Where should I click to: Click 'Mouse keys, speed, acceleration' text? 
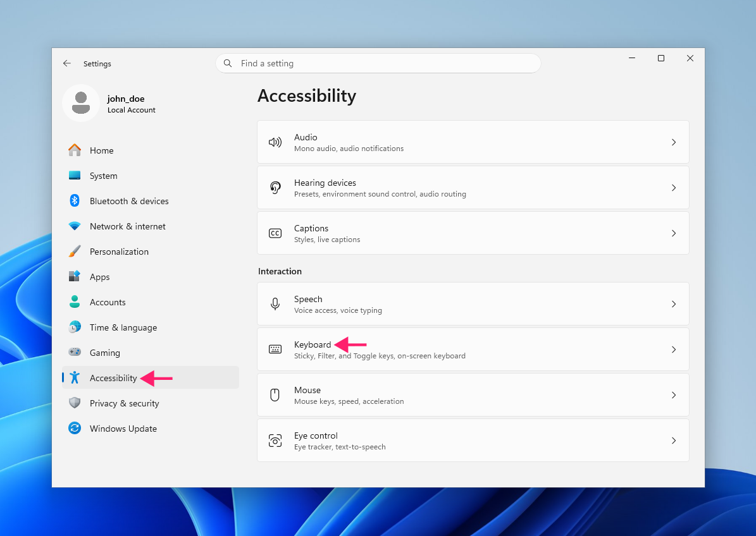(349, 401)
